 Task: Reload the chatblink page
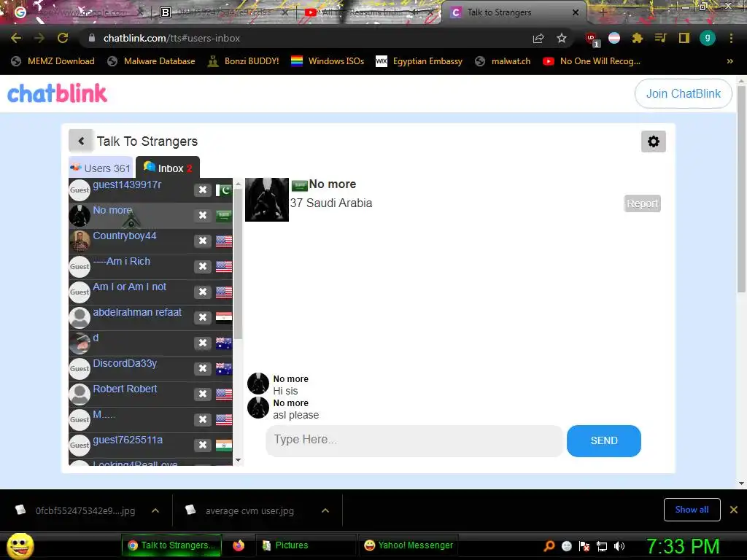(63, 38)
